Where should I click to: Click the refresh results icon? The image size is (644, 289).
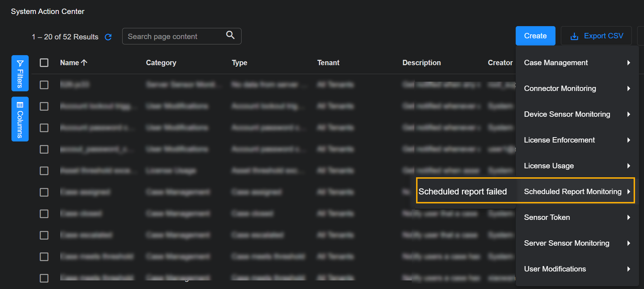[x=108, y=37]
